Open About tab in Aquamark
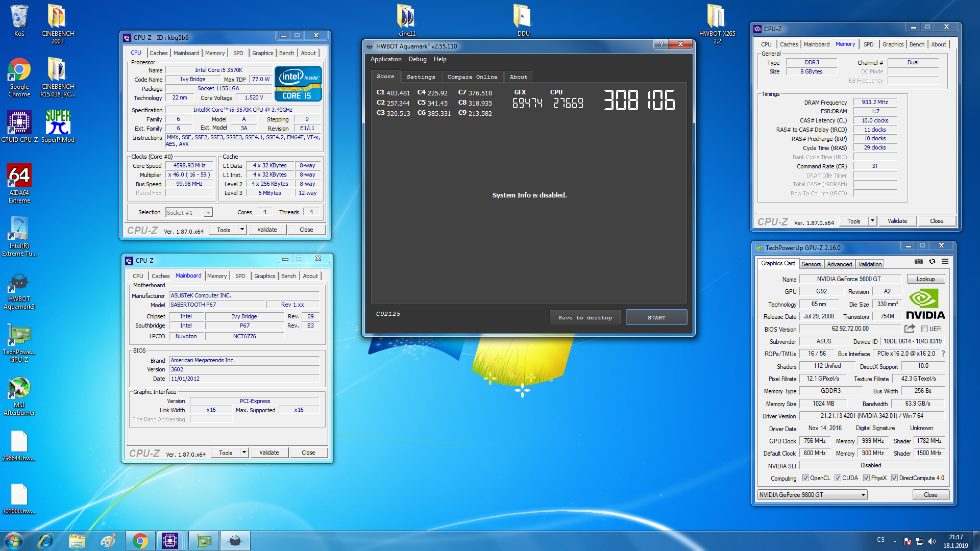Viewport: 980px width, 551px height. (519, 77)
